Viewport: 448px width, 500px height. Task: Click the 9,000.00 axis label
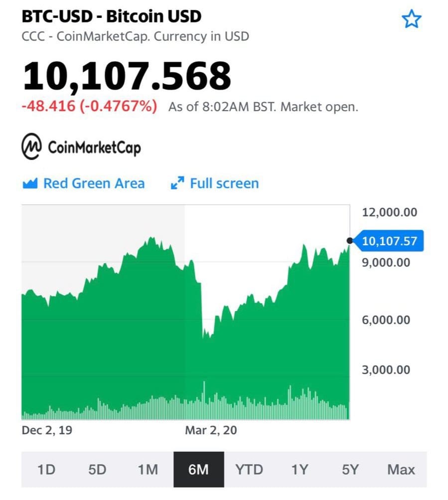click(x=386, y=263)
